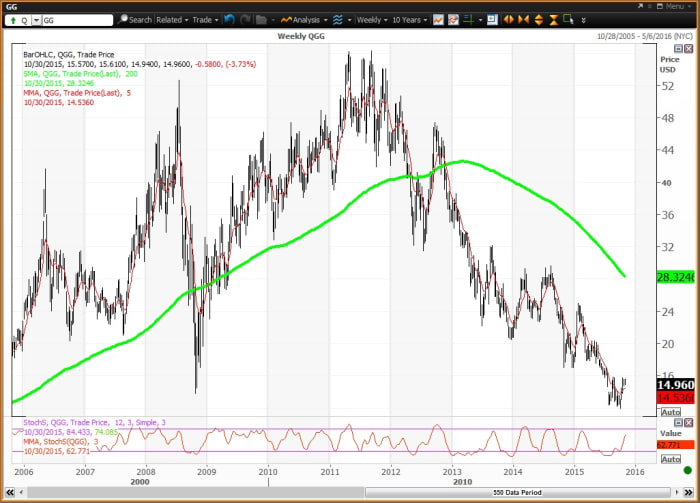Expand the 10 Years range dropdown
This screenshot has height=503, width=700.
(x=411, y=19)
